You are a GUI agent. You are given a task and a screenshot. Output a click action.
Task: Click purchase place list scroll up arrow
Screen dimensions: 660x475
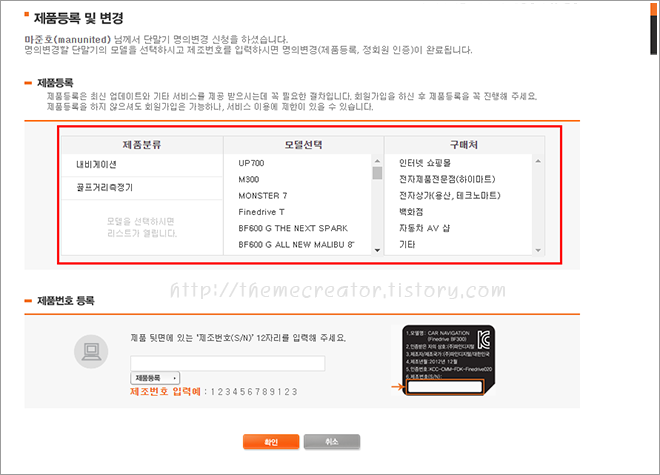[538, 161]
